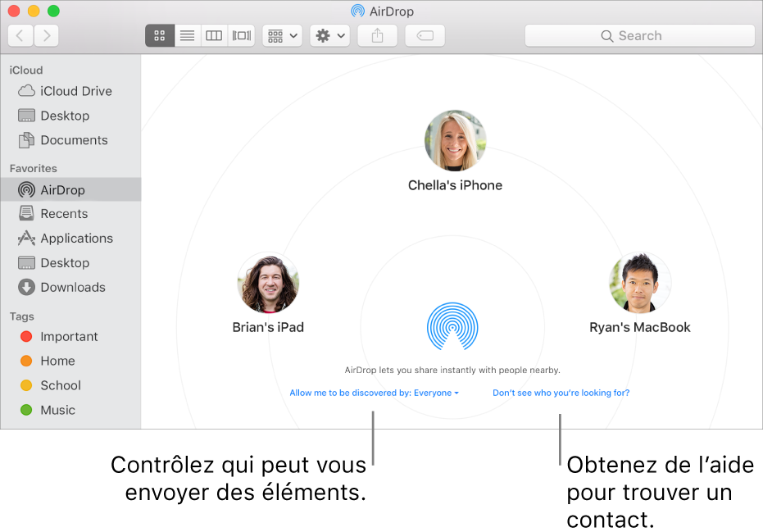763x532 pixels.
Task: Click the Favorites section header
Action: (x=33, y=168)
